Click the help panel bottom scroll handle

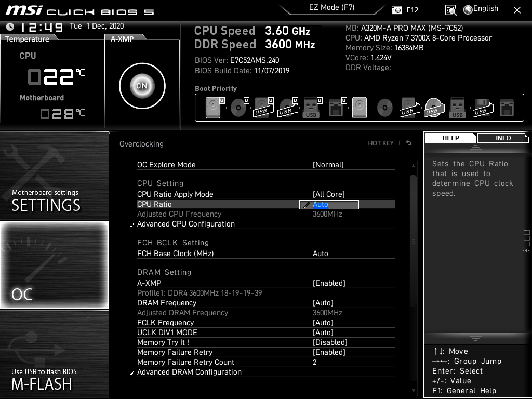pos(476,338)
